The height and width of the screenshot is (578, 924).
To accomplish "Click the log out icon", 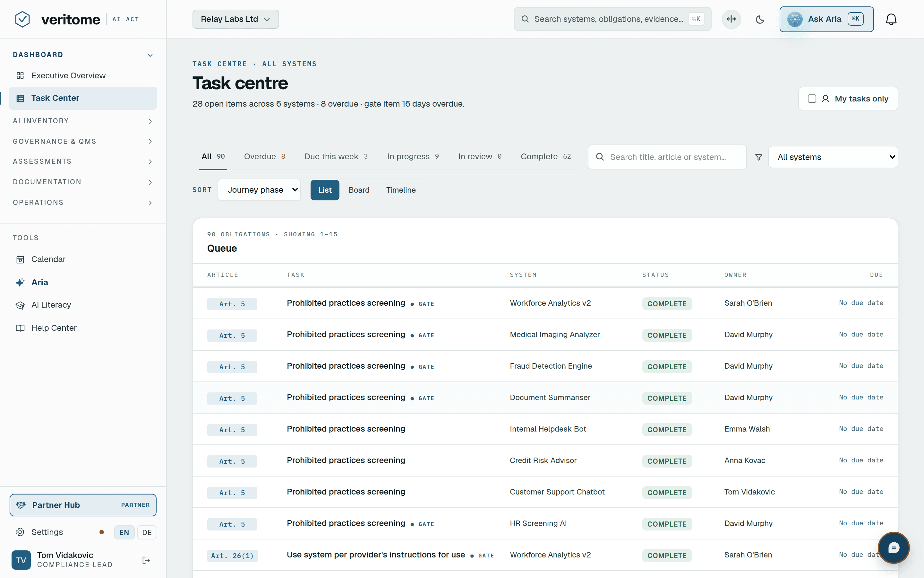I will tap(146, 560).
